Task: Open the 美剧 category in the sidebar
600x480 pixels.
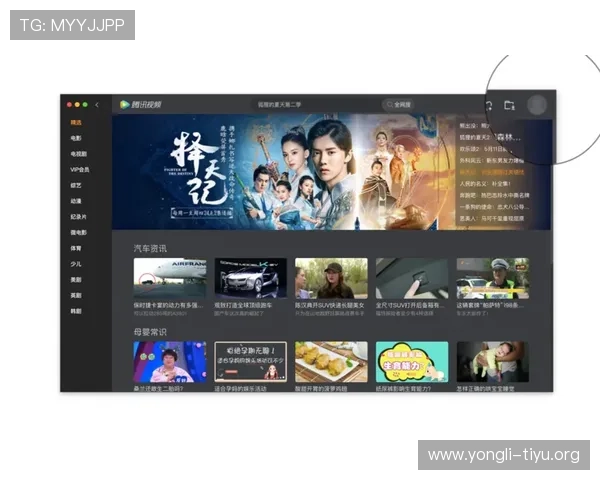Action: coord(76,279)
